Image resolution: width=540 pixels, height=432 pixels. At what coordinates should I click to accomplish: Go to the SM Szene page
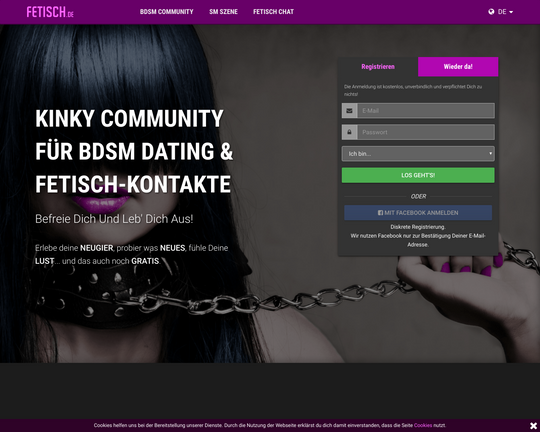pos(223,12)
